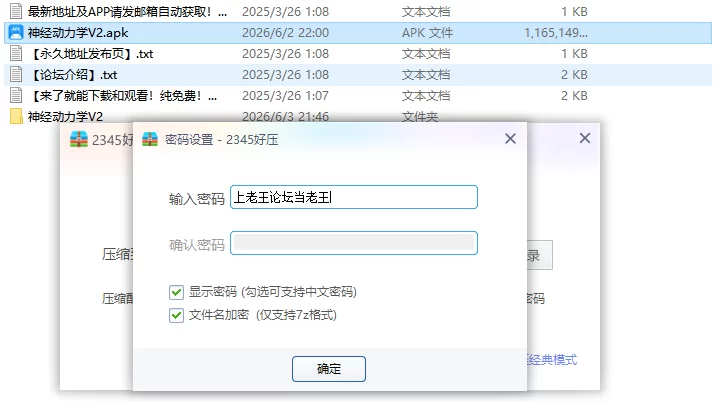
Task: Select the 最新地址及APP text file icon
Action: (x=16, y=11)
